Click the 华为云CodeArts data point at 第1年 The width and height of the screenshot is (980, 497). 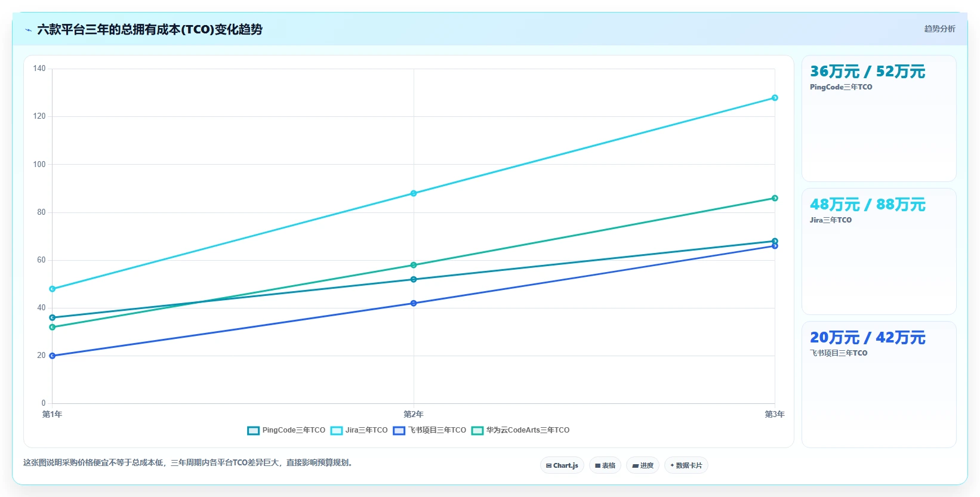[53, 327]
